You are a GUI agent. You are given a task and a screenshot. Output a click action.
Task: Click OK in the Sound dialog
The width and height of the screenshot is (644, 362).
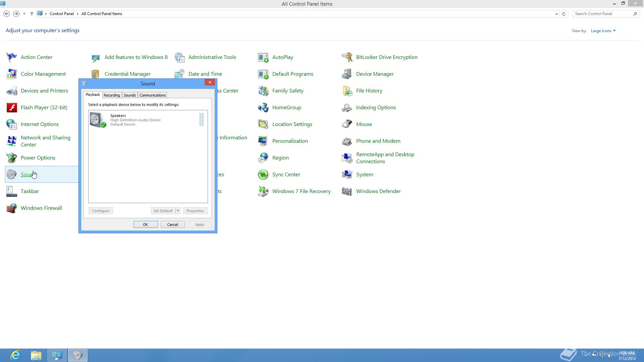tap(146, 225)
